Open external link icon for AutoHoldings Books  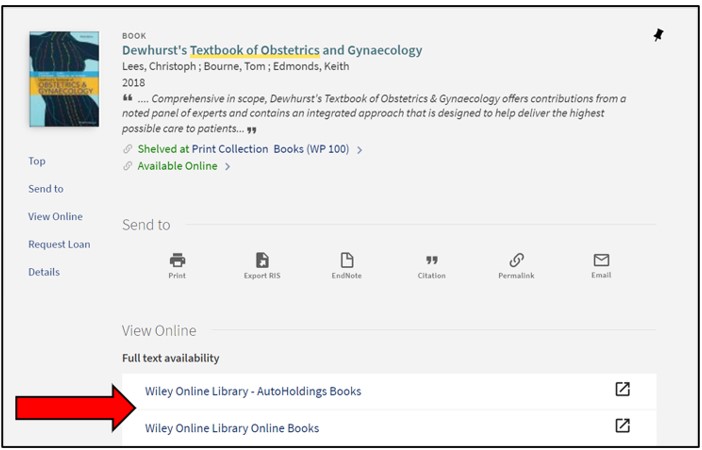[622, 390]
